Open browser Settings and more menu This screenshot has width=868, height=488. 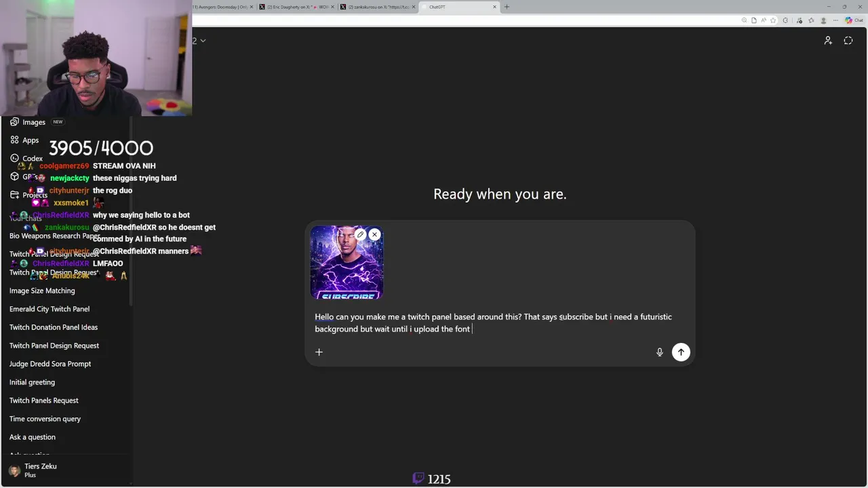click(835, 20)
